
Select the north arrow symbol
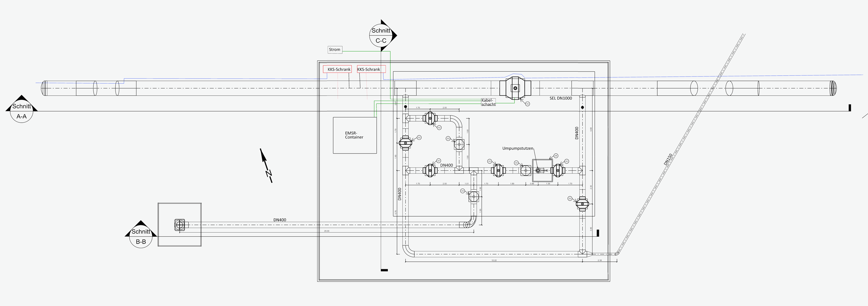point(266,165)
